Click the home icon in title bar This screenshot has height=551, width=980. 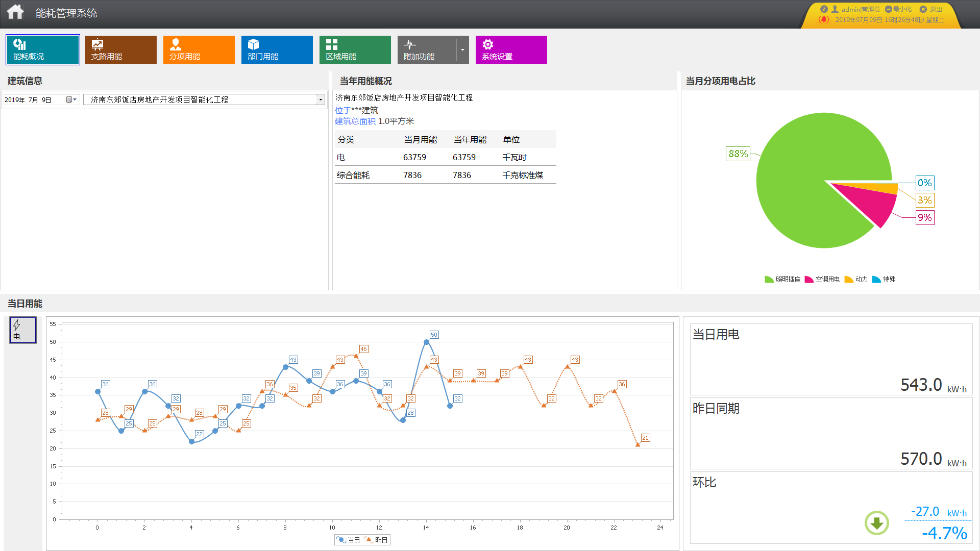click(x=15, y=12)
